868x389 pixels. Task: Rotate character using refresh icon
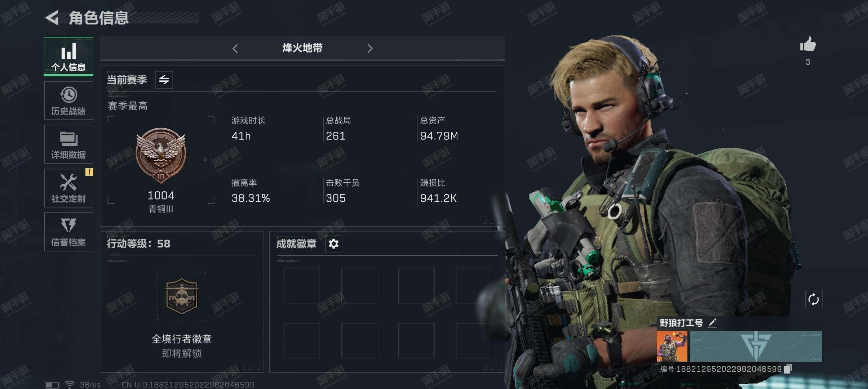(814, 299)
